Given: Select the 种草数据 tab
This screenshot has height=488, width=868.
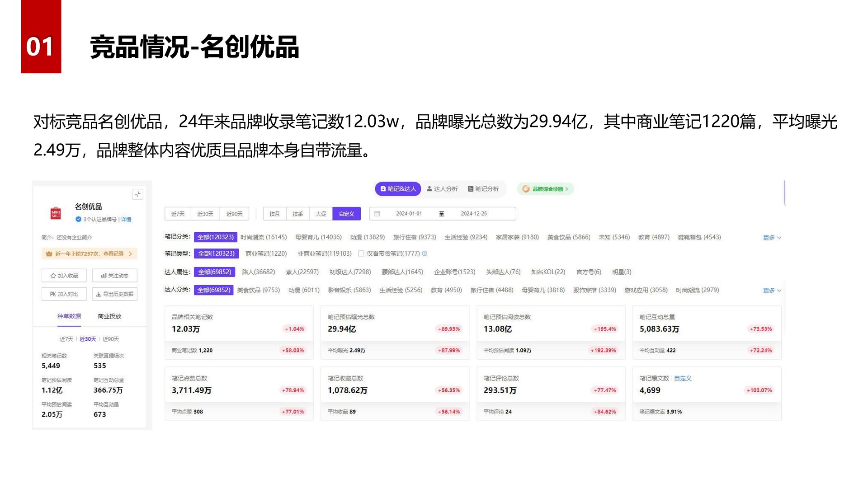Looking at the screenshot, I should tap(69, 316).
